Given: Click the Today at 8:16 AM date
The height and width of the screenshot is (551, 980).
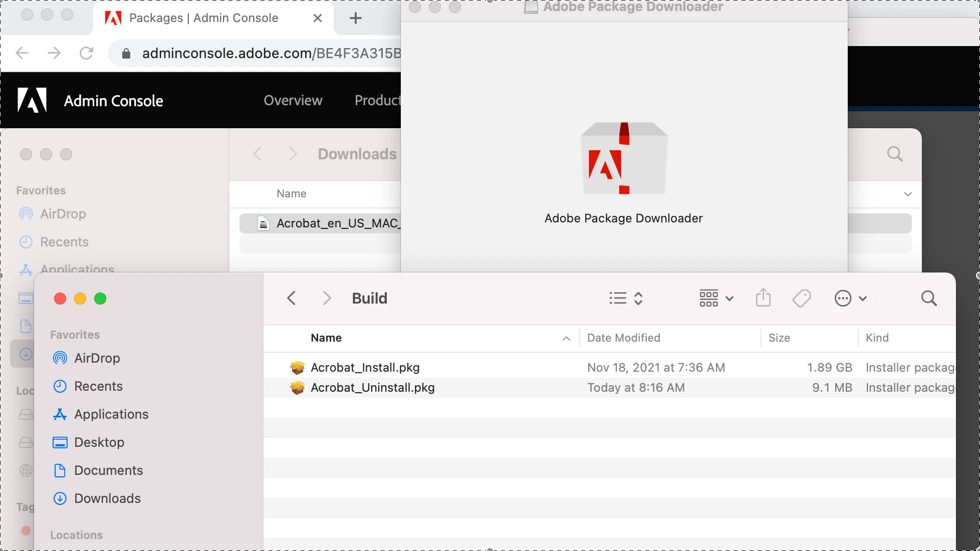Looking at the screenshot, I should [x=636, y=388].
